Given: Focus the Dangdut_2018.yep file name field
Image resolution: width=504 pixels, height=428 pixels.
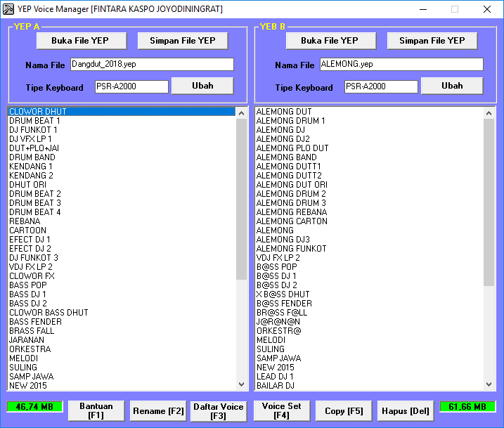Looking at the screenshot, I should [x=152, y=64].
